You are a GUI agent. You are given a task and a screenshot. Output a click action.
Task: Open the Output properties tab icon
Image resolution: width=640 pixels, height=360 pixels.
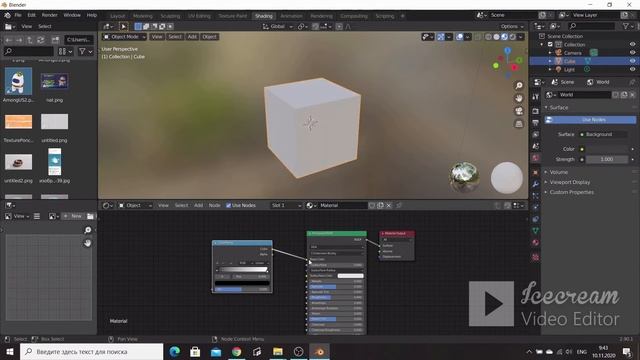536,122
